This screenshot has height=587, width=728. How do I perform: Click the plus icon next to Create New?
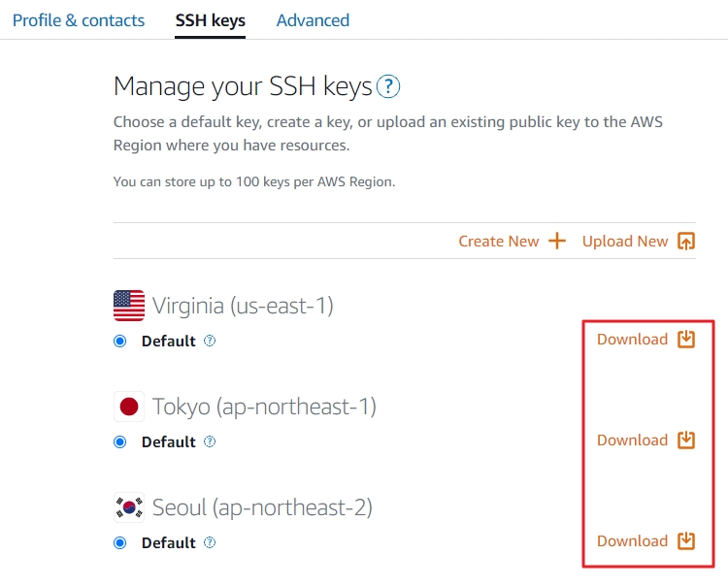(557, 242)
